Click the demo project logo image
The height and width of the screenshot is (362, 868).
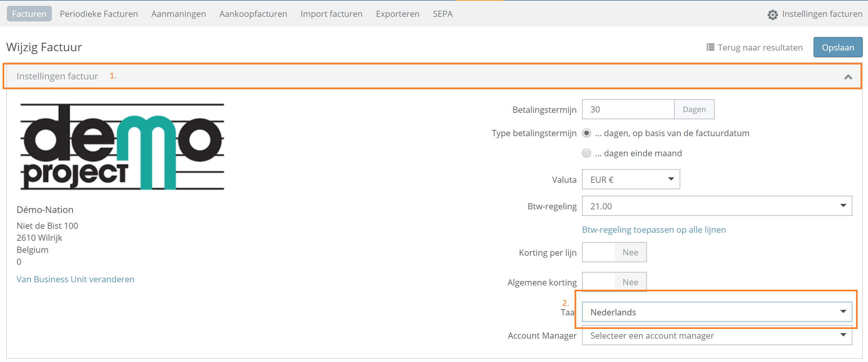(122, 147)
